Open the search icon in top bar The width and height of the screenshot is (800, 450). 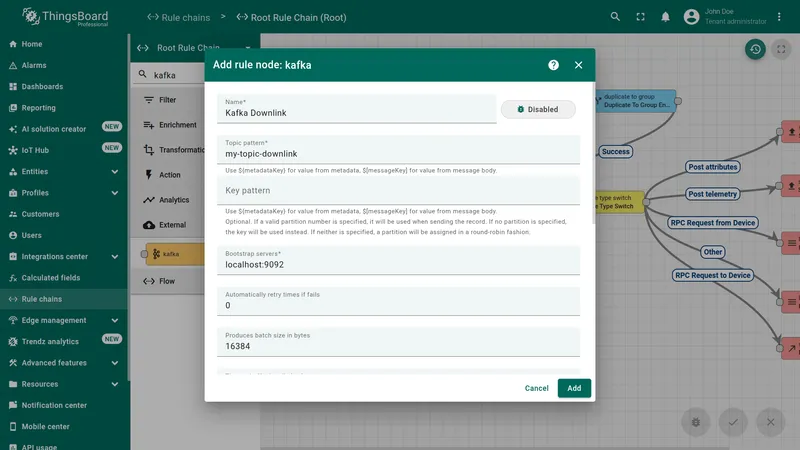tap(615, 17)
